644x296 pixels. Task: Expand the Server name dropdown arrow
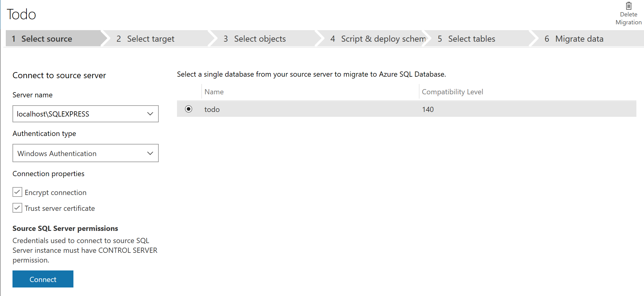(150, 114)
